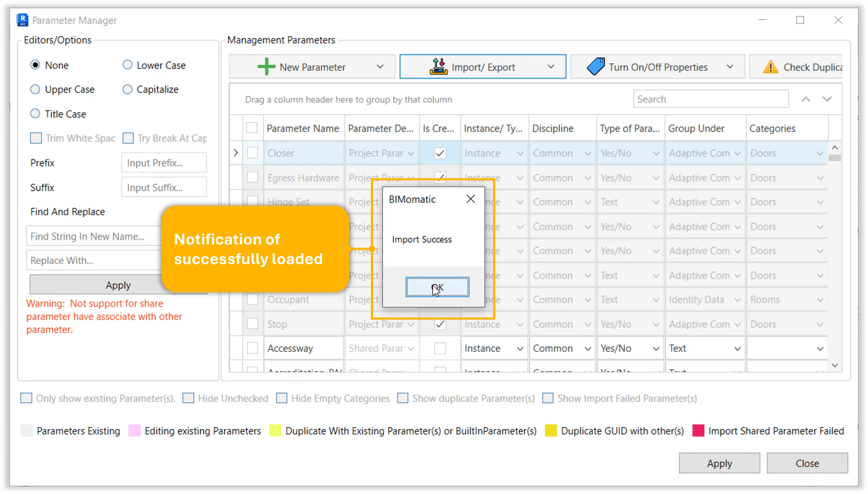Click the blue tag Turn On/Off Properties icon
The width and height of the screenshot is (868, 494).
coord(596,67)
